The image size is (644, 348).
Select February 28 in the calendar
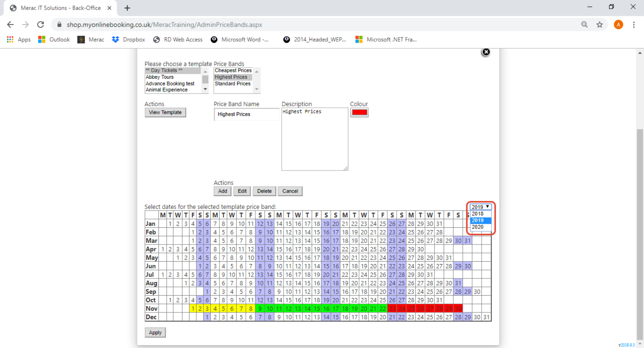(x=439, y=233)
